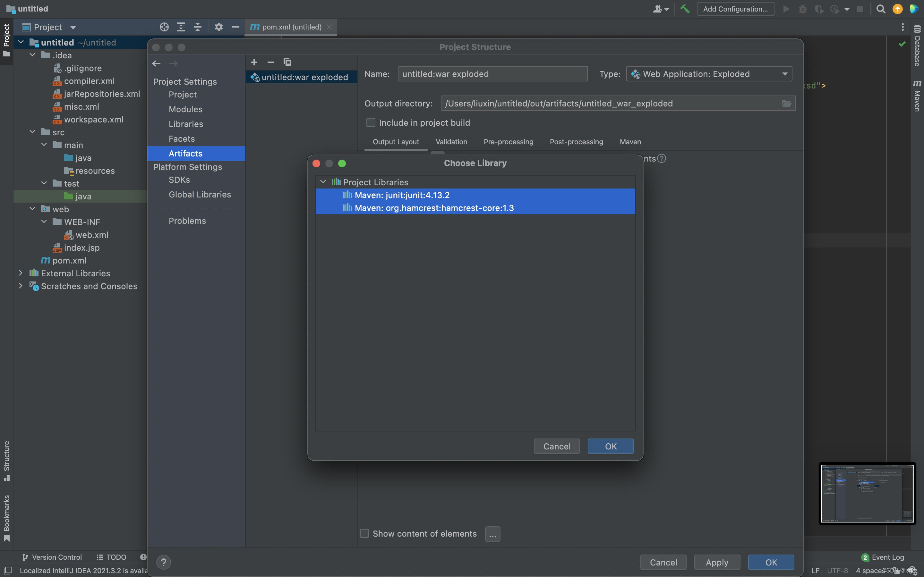Click the Maven project panel icon

tap(917, 93)
